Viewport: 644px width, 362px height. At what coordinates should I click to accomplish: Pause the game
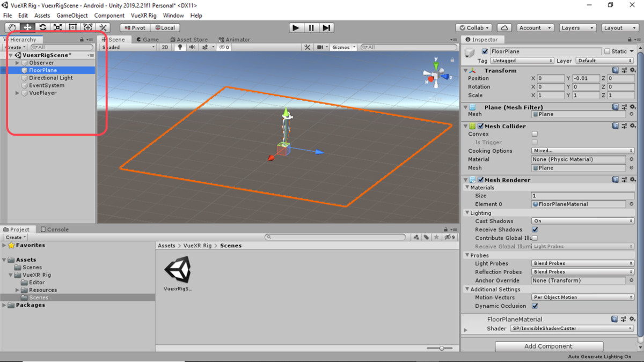pos(311,27)
